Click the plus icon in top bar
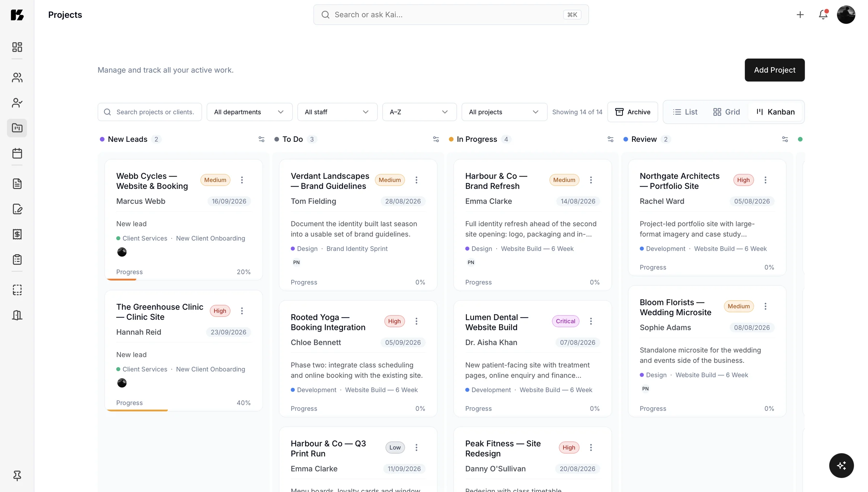Screen dimensions: 868x492 800,14
